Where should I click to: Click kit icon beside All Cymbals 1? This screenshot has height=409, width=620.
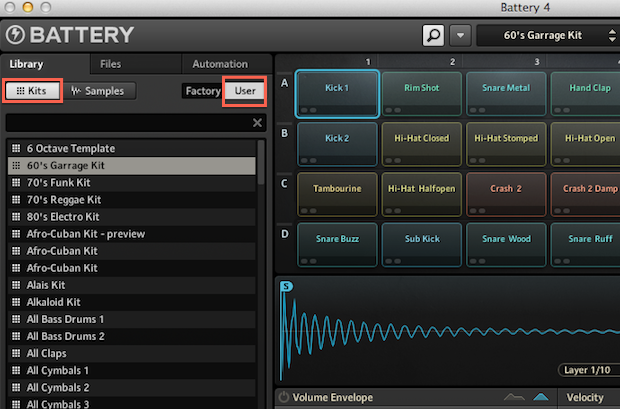tap(16, 370)
